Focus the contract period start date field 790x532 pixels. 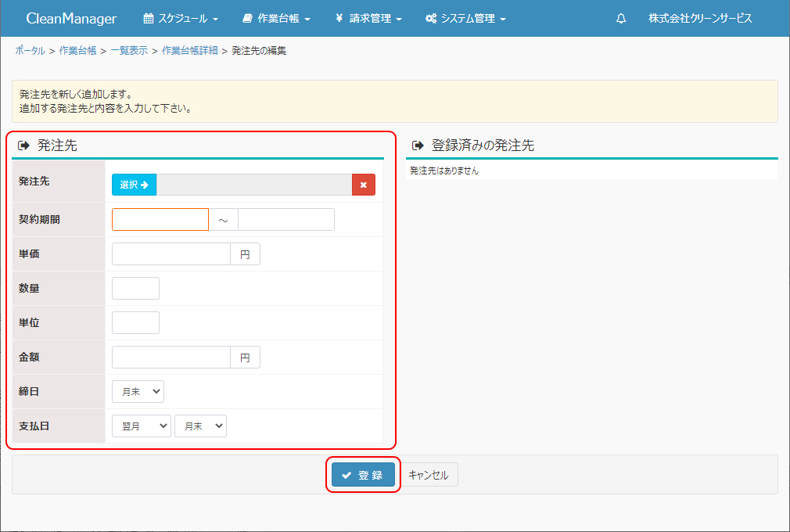pyautogui.click(x=160, y=220)
